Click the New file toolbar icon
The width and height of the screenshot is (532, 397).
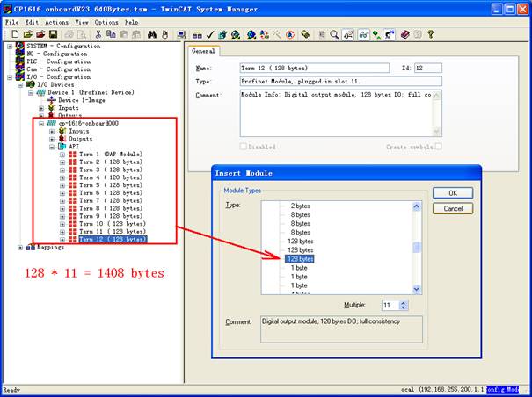point(17,34)
